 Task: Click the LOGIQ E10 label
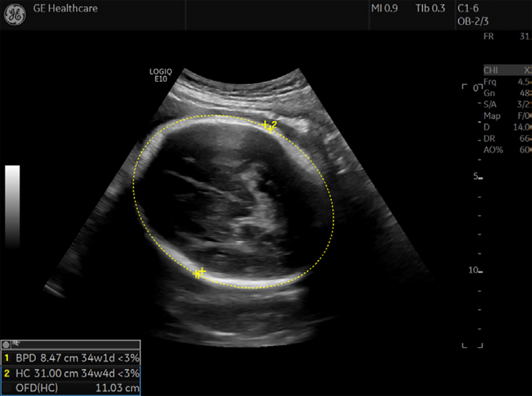(x=161, y=75)
